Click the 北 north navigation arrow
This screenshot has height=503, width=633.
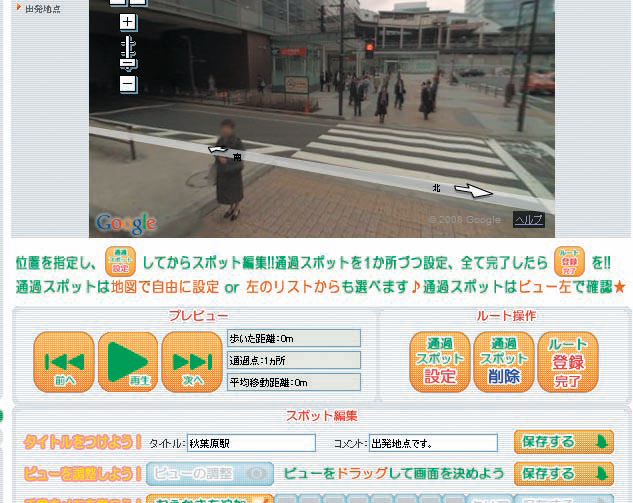[x=473, y=190]
